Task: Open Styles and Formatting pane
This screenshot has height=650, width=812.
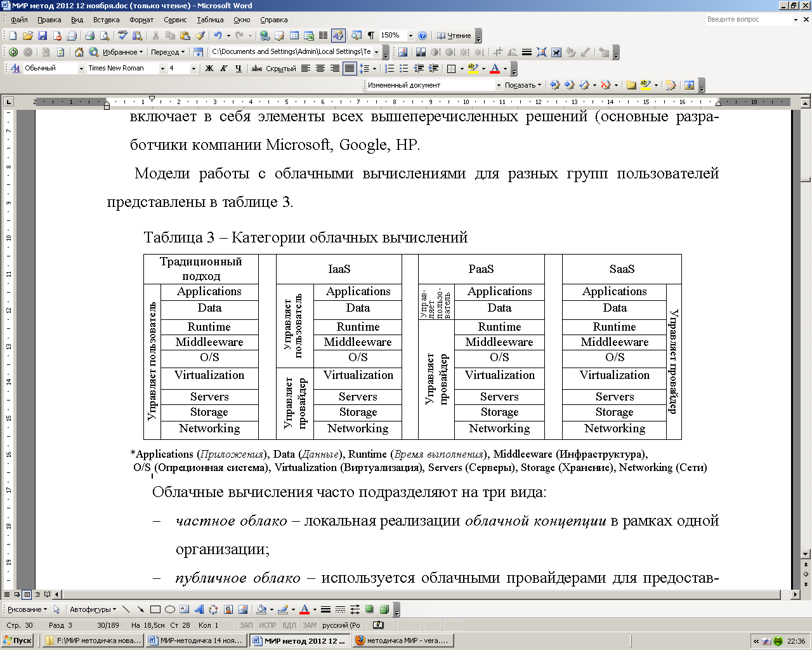Action: 15,68
